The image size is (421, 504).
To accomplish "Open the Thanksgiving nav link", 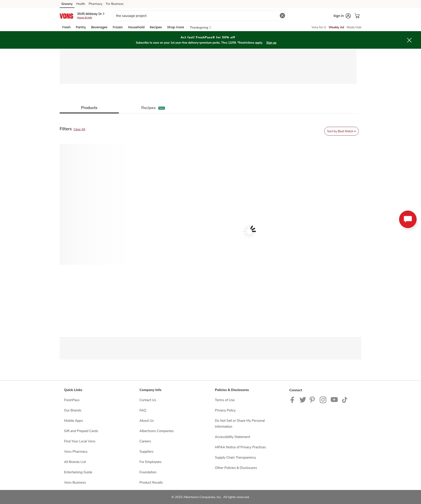I will (x=200, y=27).
